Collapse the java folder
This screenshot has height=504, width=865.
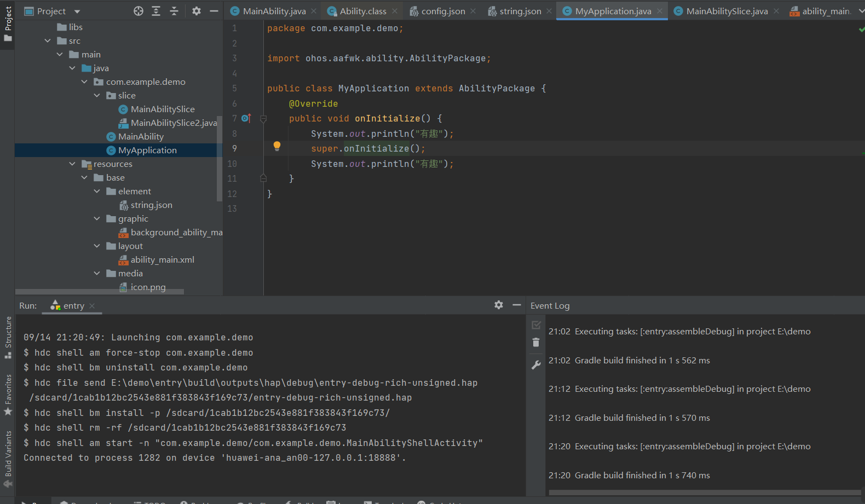pos(72,68)
